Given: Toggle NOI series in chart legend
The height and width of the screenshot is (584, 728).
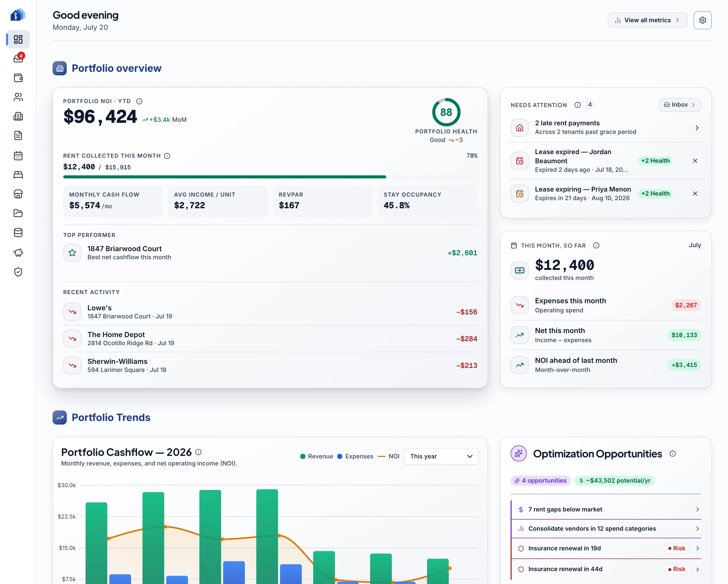Looking at the screenshot, I should pos(388,456).
